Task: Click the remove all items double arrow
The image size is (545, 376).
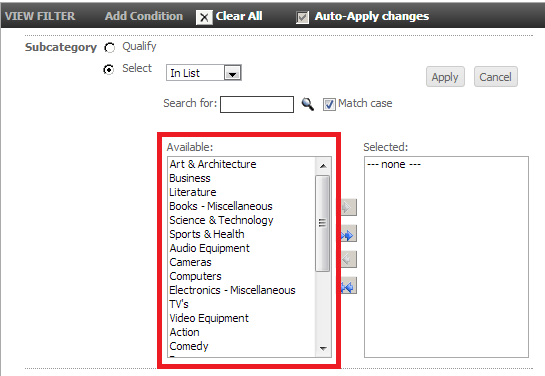Action: tap(348, 286)
